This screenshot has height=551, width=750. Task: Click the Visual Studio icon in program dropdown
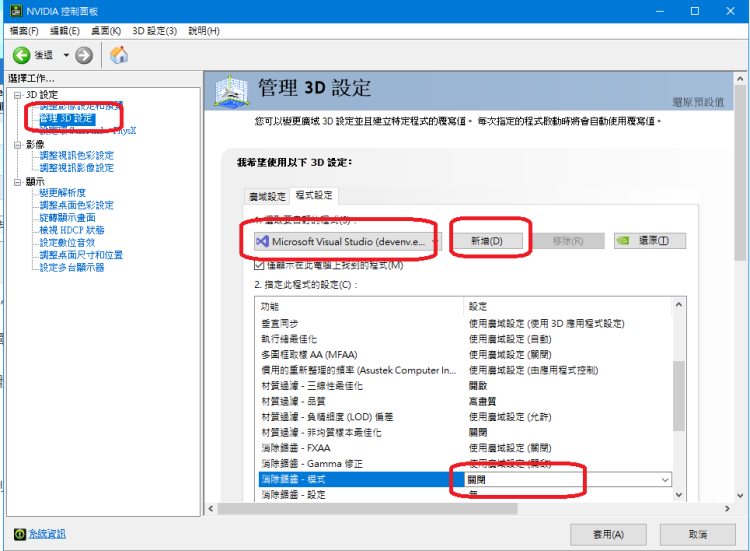[x=262, y=242]
